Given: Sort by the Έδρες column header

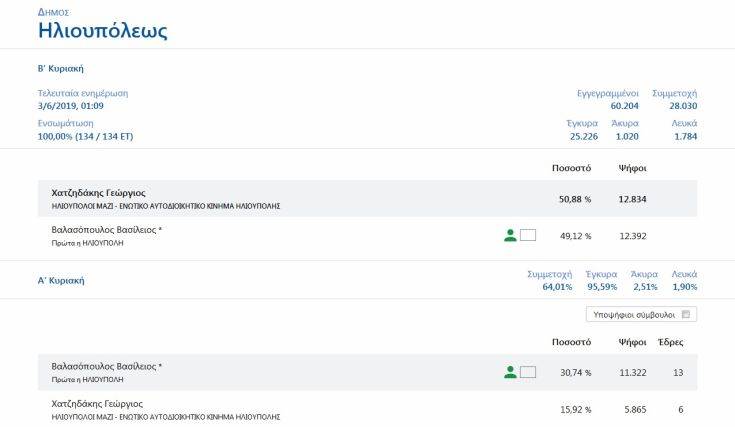Looking at the screenshot, I should click(x=671, y=342).
